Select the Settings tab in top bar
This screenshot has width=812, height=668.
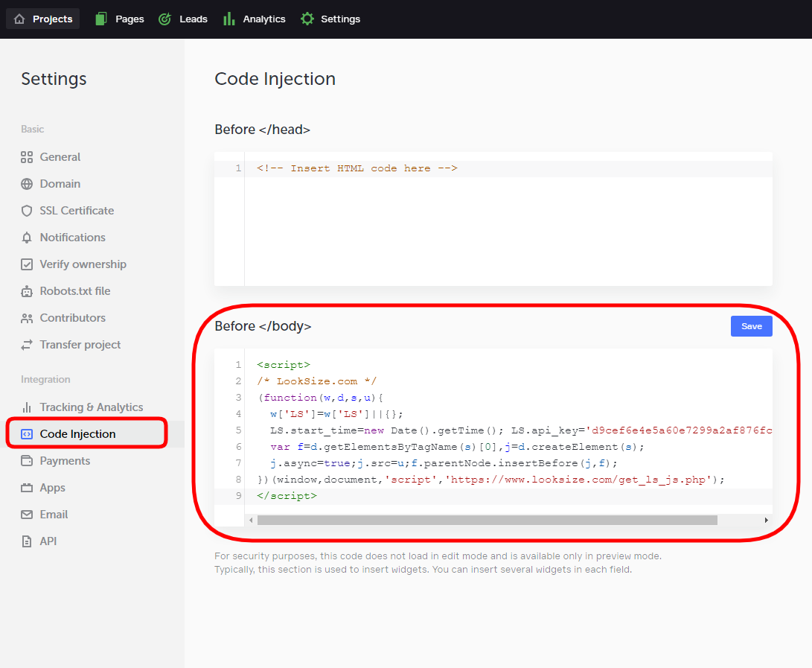pos(330,19)
